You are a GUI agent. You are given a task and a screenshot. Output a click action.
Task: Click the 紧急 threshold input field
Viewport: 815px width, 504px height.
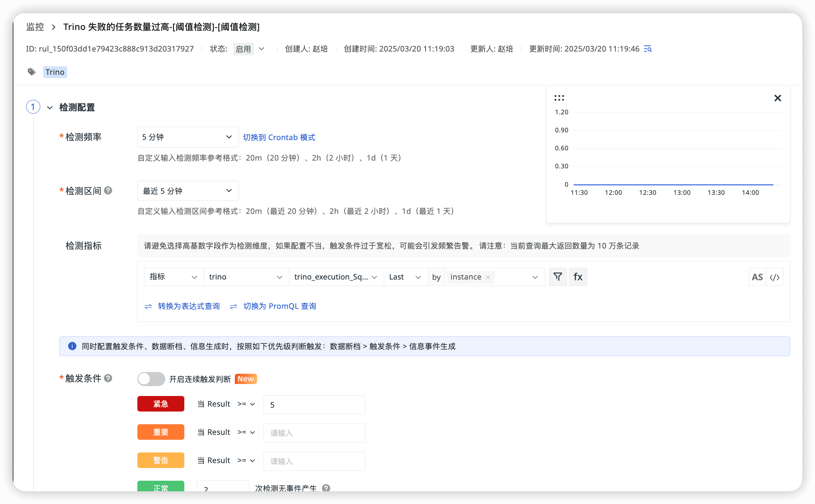pos(314,405)
